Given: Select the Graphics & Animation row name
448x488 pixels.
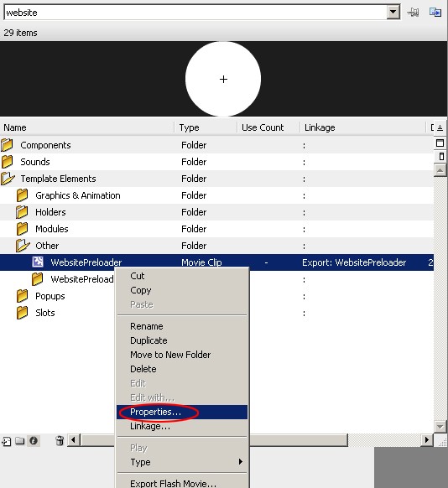Looking at the screenshot, I should coord(78,195).
